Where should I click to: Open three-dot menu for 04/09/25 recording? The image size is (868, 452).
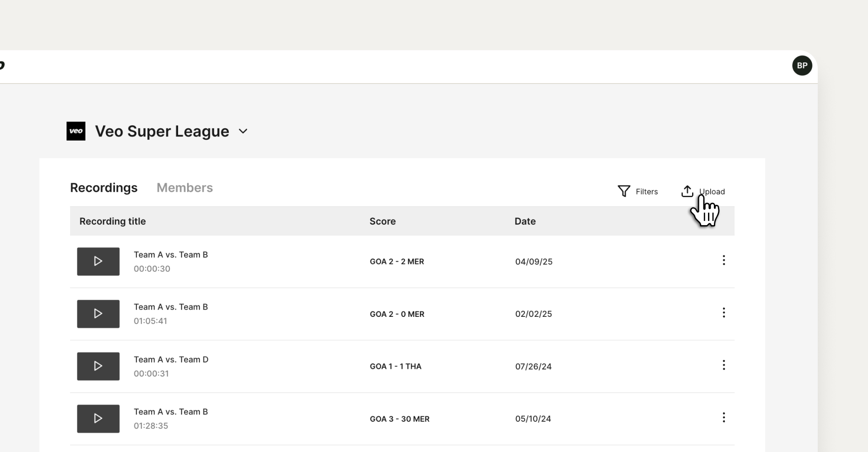tap(723, 260)
